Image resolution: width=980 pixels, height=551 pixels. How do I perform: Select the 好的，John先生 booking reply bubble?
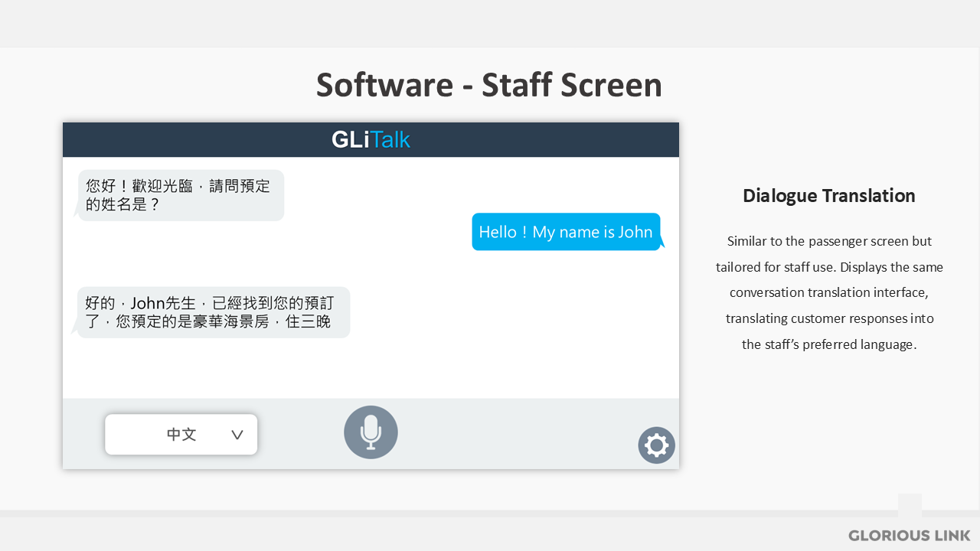coord(213,312)
